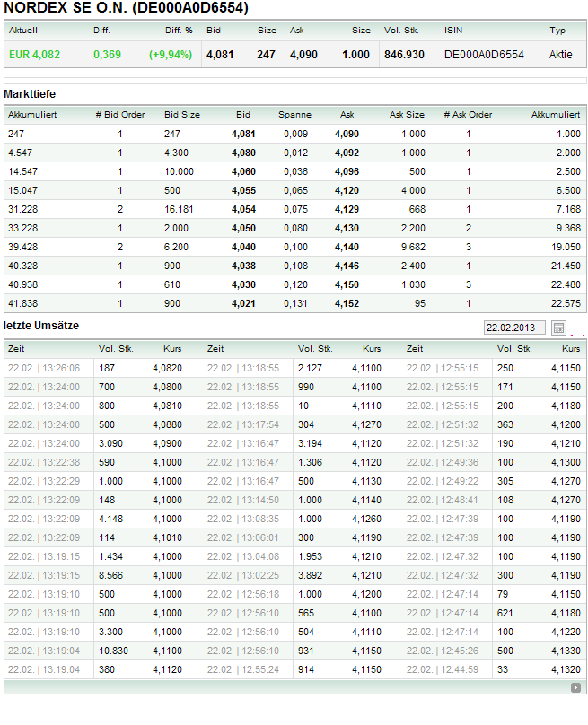Click the NORDEX SE O.N. page title
The width and height of the screenshot is (588, 725).
(127, 8)
